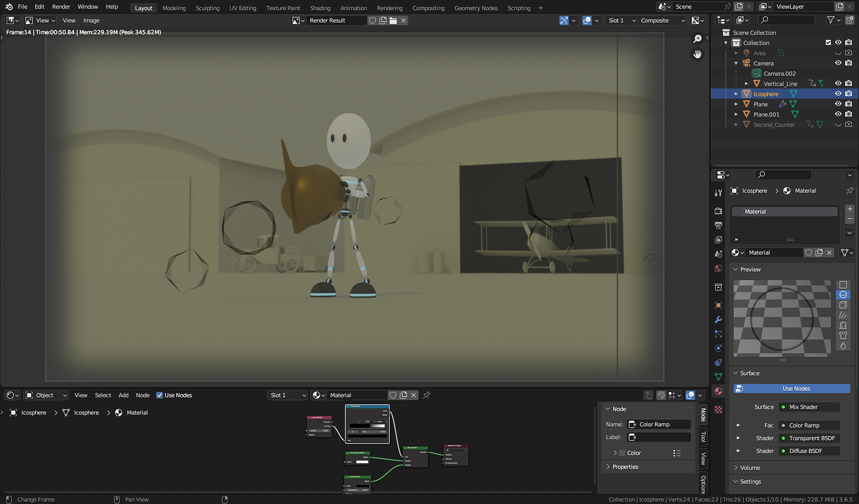Open the Object Data properties tab

pyautogui.click(x=718, y=377)
